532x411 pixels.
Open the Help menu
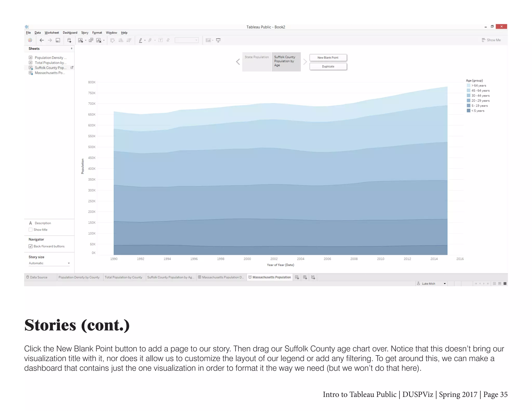(124, 33)
